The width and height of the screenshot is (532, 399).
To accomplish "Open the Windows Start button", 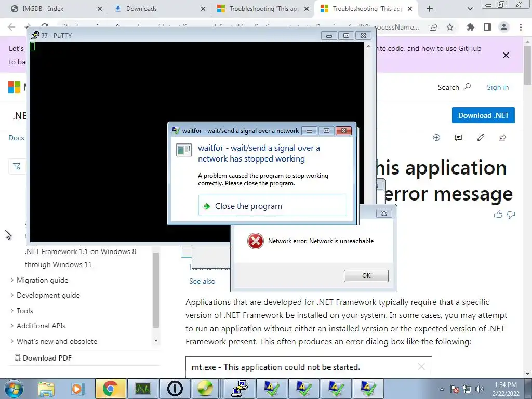I will [14, 389].
